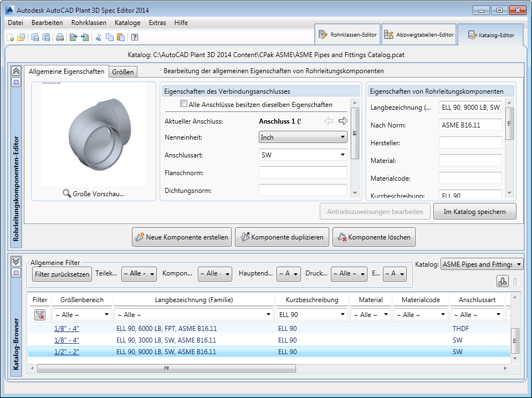Click the AutoCAD logo in title bar
This screenshot has height=398, width=532.
(x=9, y=10)
